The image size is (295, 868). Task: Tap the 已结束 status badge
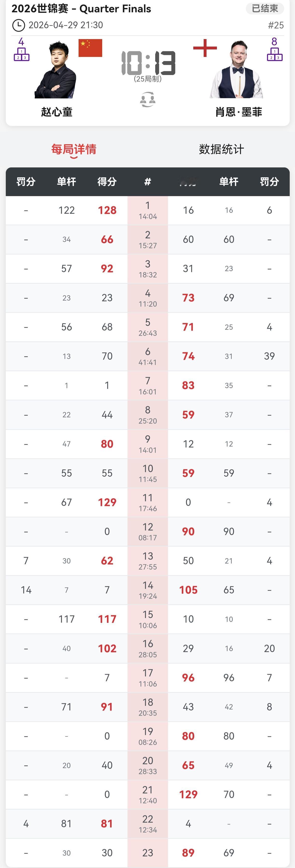click(x=265, y=8)
